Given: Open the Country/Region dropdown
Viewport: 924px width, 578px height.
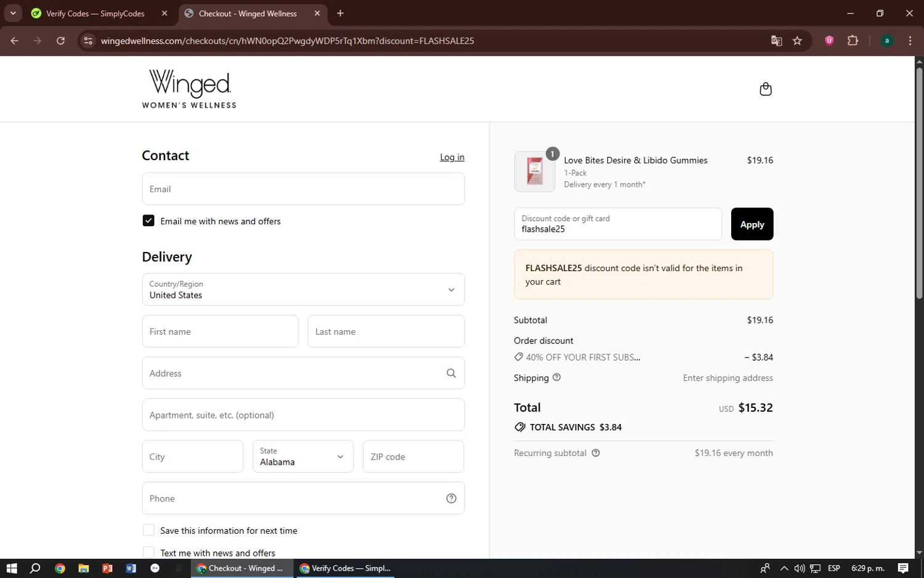Looking at the screenshot, I should pos(303,290).
